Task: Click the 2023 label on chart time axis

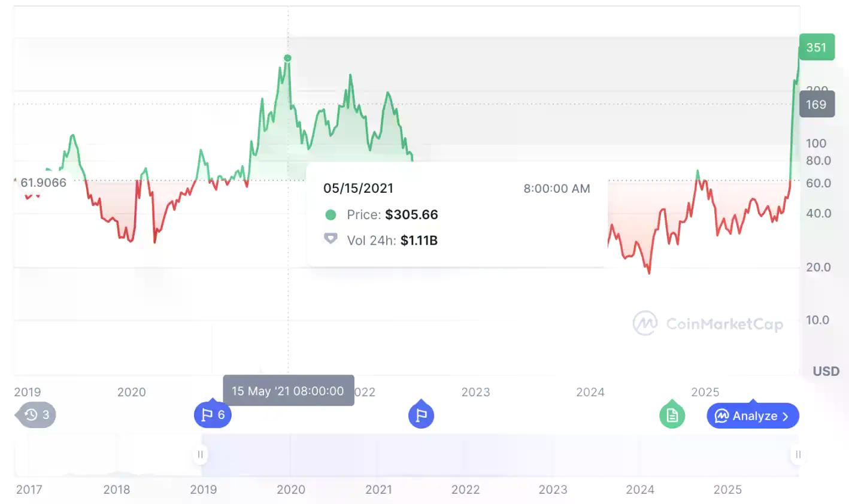Action: tap(475, 392)
